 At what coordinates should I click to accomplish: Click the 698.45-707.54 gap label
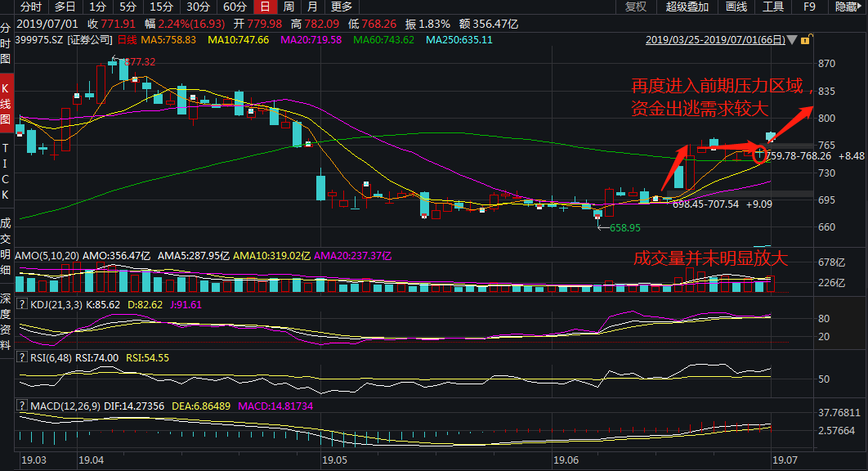point(706,204)
